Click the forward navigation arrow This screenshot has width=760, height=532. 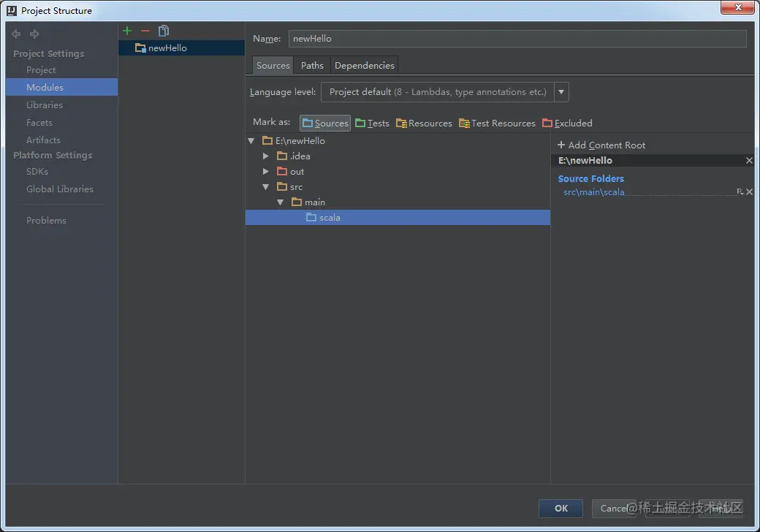point(34,34)
